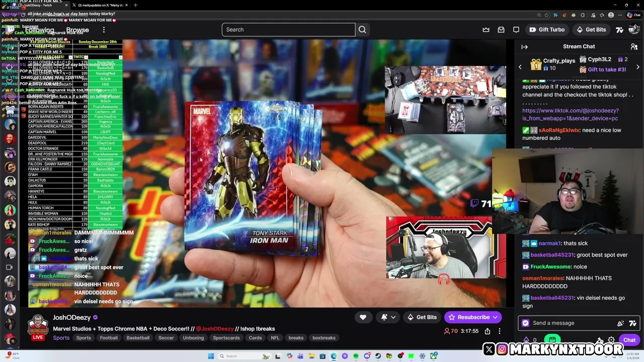Image resolution: width=644 pixels, height=362 pixels.
Task: Open 7TV icon in Twitch header
Action: [x=620, y=30]
